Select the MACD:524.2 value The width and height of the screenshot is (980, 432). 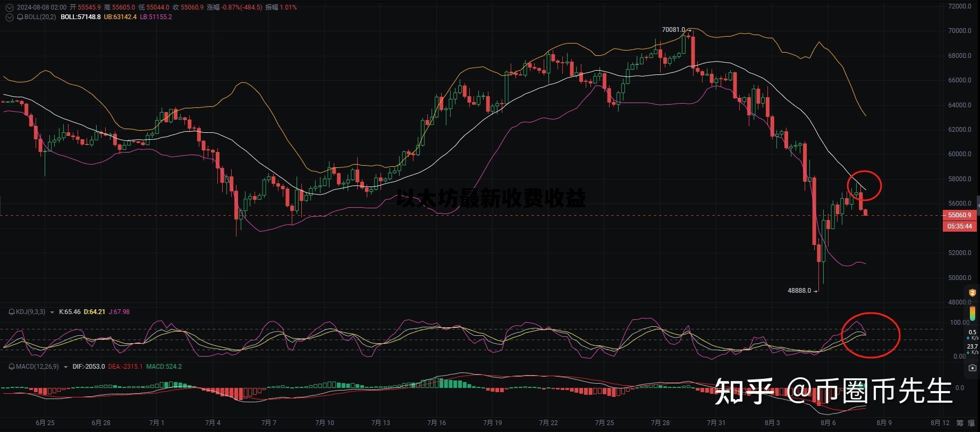(x=164, y=367)
